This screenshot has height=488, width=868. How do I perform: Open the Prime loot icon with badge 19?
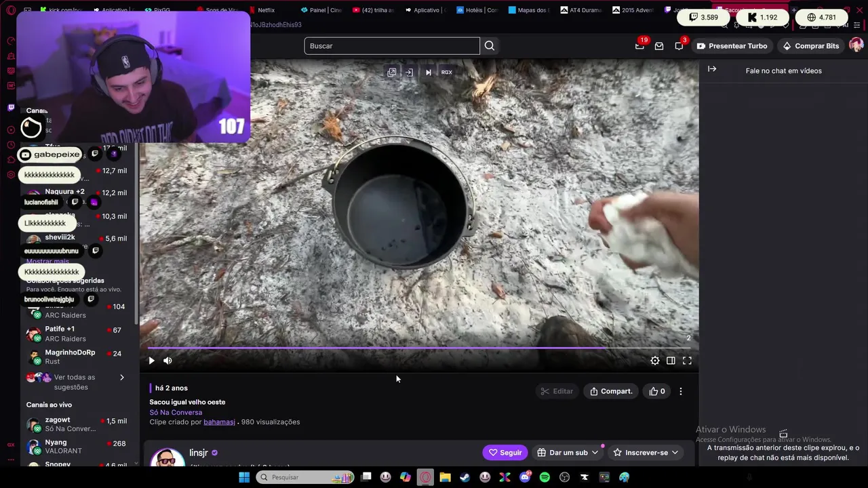coord(639,46)
